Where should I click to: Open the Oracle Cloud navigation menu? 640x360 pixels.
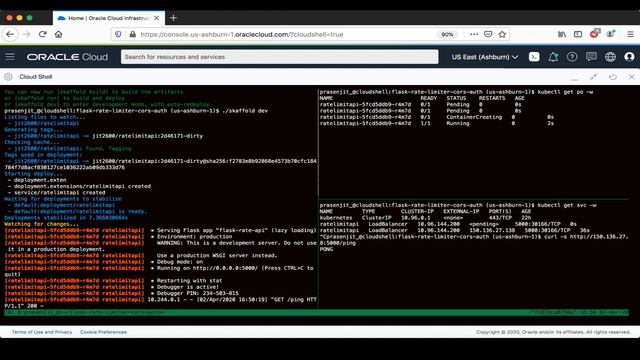tap(10, 57)
